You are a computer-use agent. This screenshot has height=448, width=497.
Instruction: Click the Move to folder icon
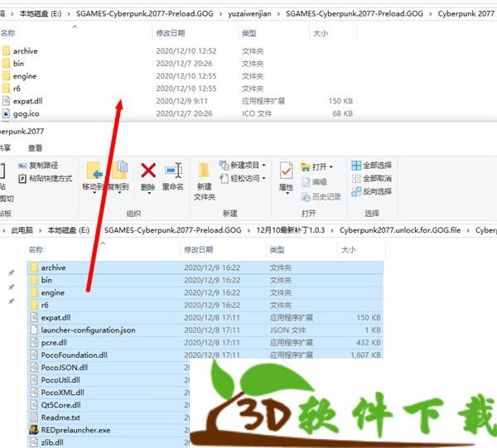(x=94, y=171)
